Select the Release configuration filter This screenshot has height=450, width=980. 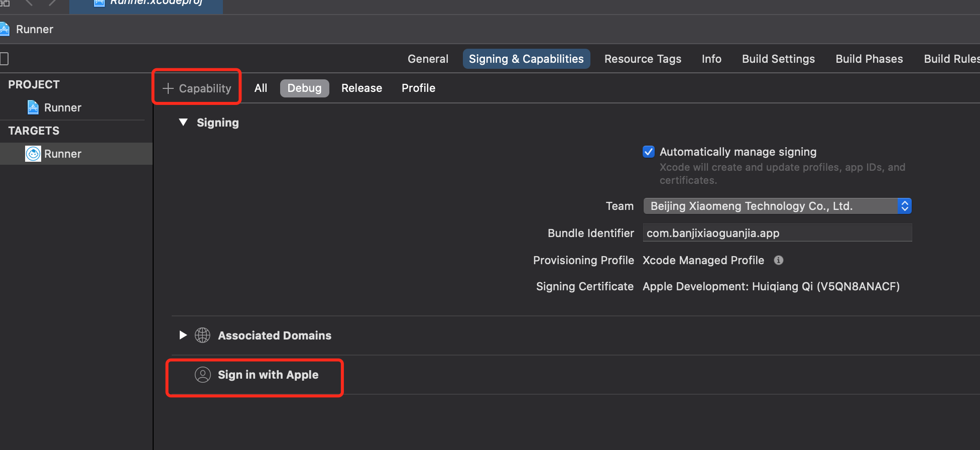click(361, 88)
